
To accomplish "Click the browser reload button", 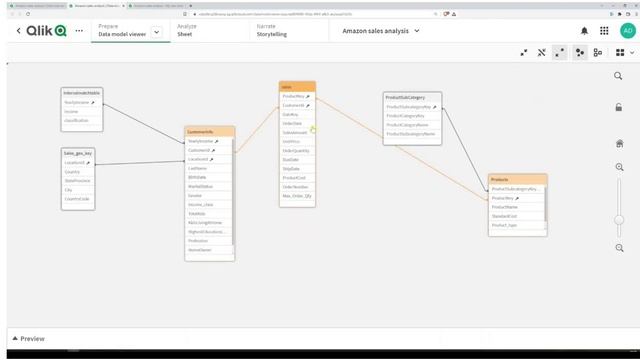I will [28, 14].
